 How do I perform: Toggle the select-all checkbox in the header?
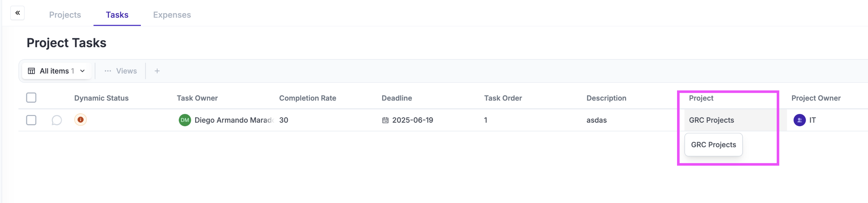tap(31, 98)
